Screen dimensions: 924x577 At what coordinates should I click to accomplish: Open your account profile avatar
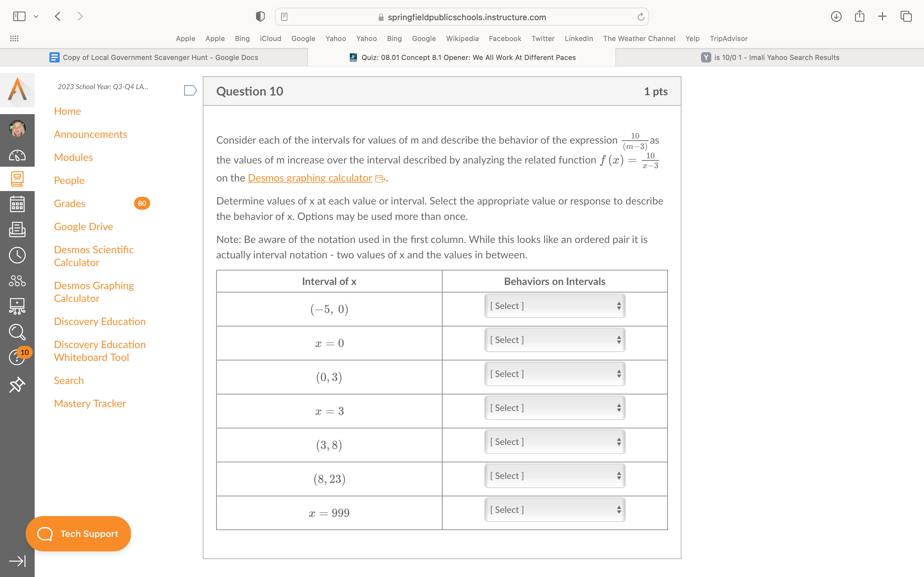(17, 129)
